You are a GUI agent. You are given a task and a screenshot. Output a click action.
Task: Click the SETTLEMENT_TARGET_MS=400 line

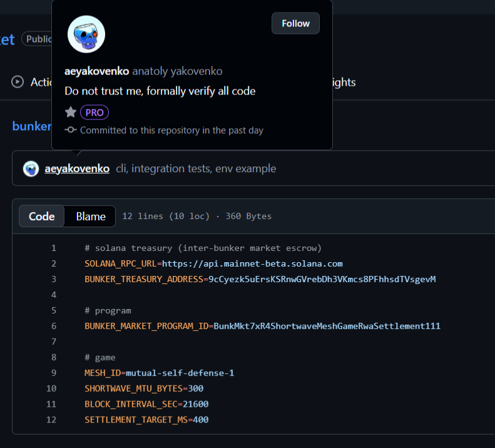(x=146, y=420)
